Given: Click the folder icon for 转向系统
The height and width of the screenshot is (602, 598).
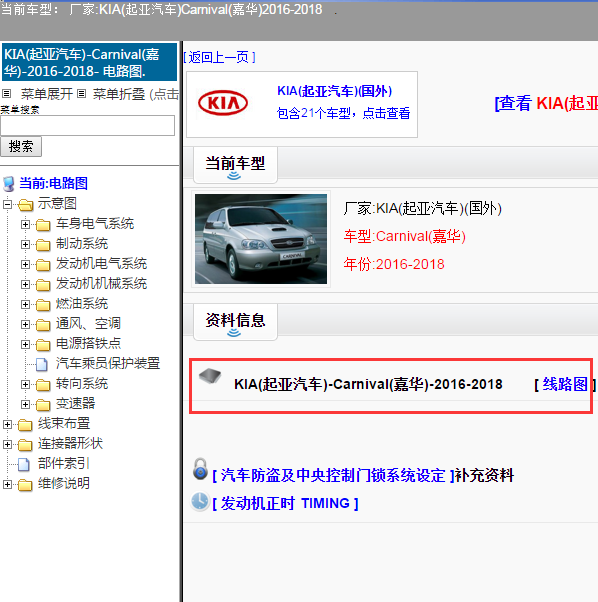Looking at the screenshot, I should pyautogui.click(x=43, y=385).
